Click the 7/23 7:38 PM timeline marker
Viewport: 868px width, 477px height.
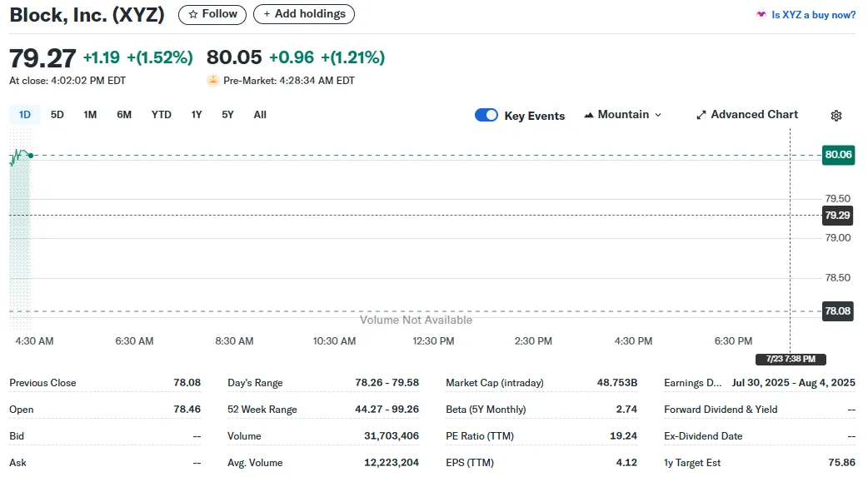[x=791, y=359]
